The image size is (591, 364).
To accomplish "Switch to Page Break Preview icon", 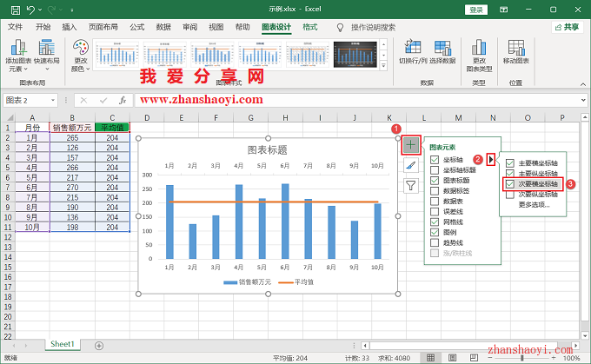I will point(474,358).
